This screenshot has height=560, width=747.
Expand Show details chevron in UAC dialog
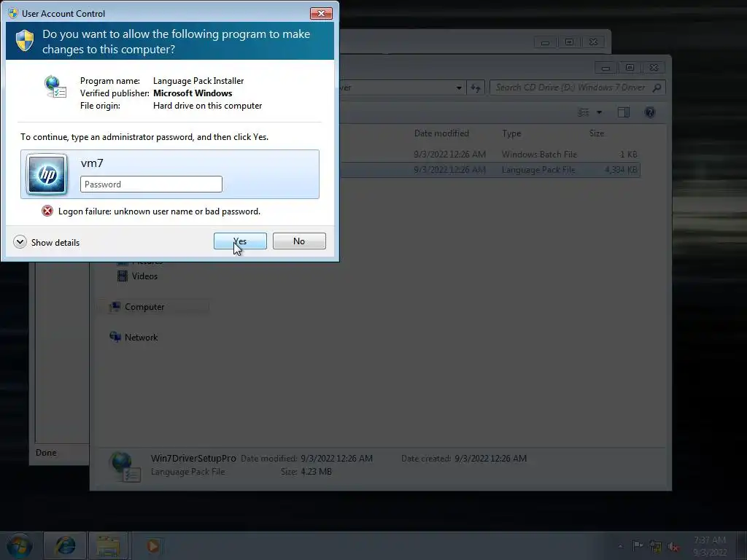[x=20, y=242]
